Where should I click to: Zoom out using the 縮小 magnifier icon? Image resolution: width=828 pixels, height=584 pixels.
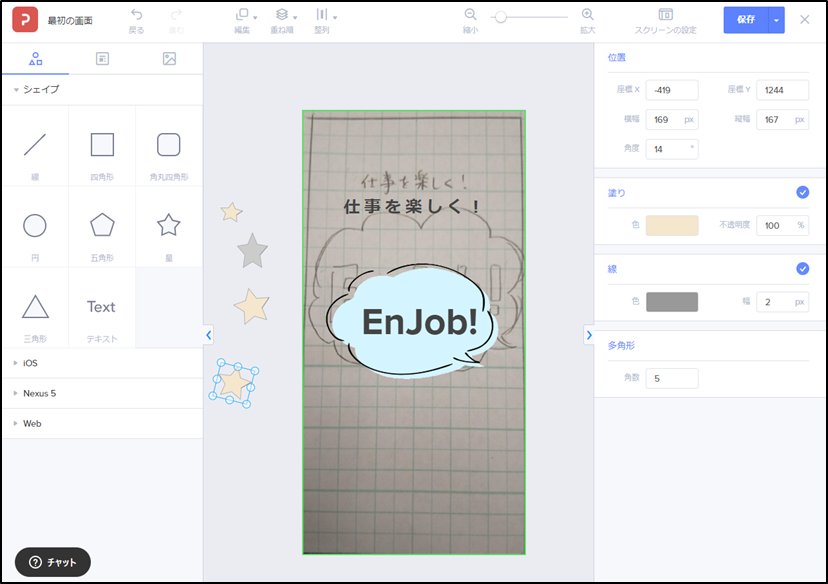click(470, 20)
